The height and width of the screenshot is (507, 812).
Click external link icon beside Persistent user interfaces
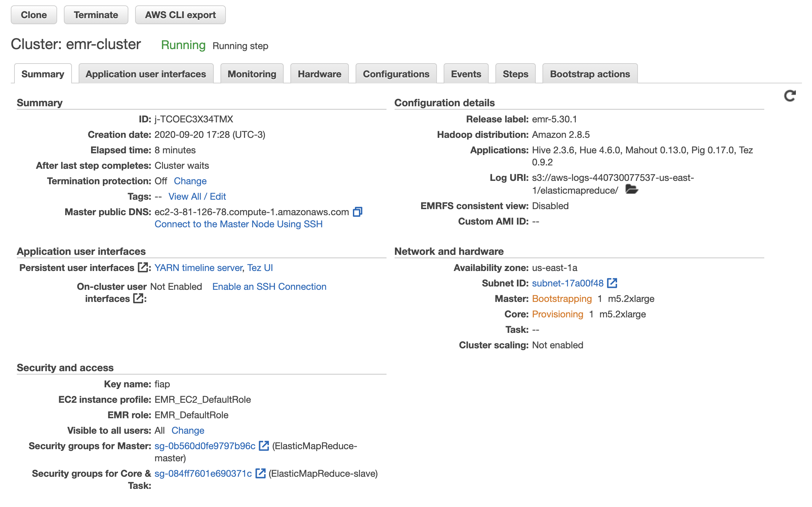143,268
